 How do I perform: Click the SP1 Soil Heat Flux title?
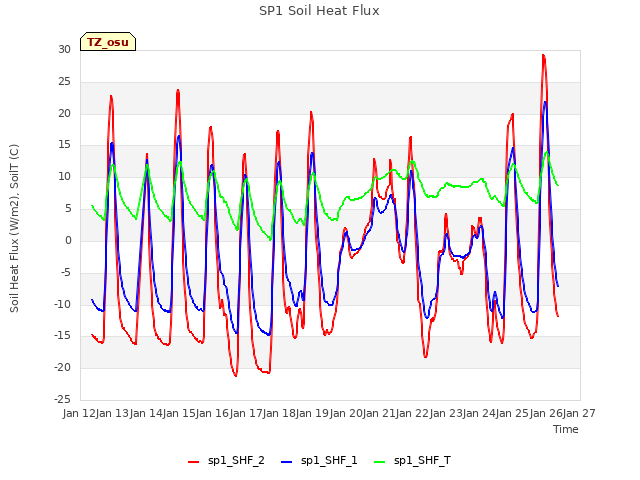pyautogui.click(x=319, y=11)
